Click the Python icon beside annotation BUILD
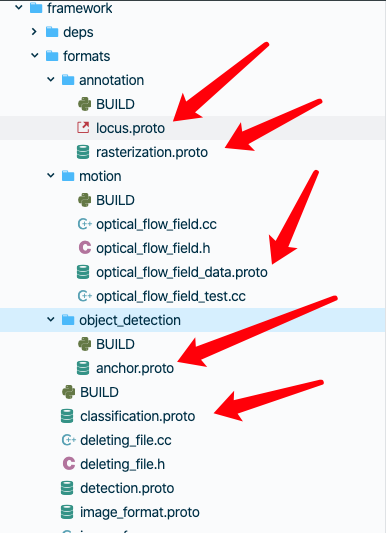This screenshot has width=386, height=533. (84, 104)
